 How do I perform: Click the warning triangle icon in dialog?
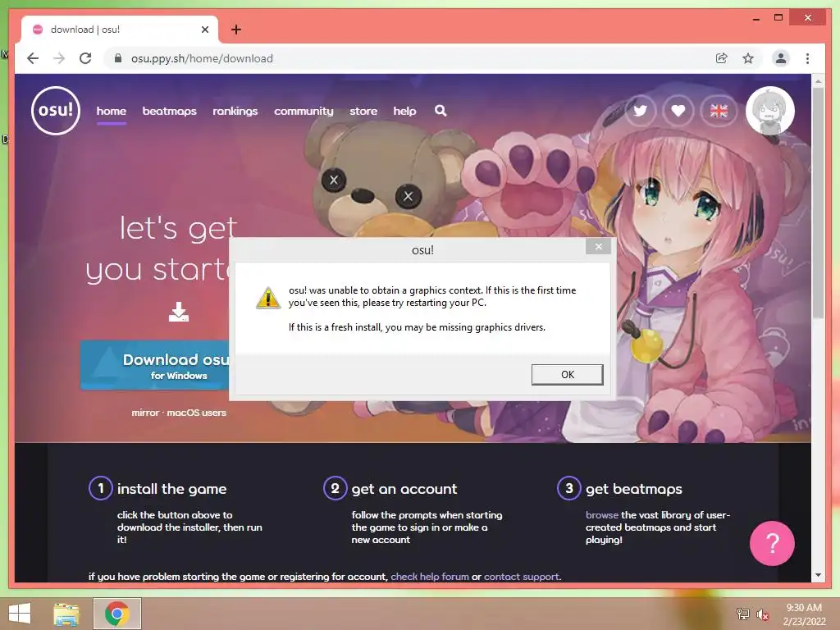point(268,298)
